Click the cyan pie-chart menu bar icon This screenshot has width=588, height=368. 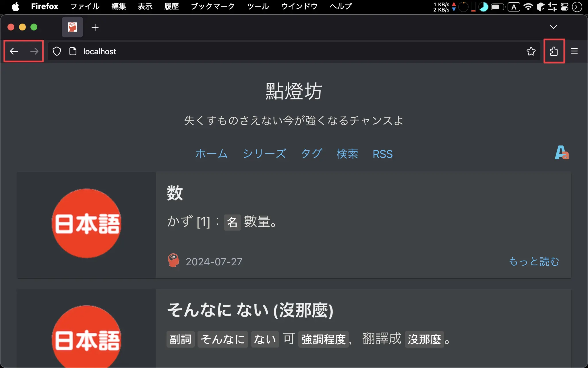[x=483, y=7]
